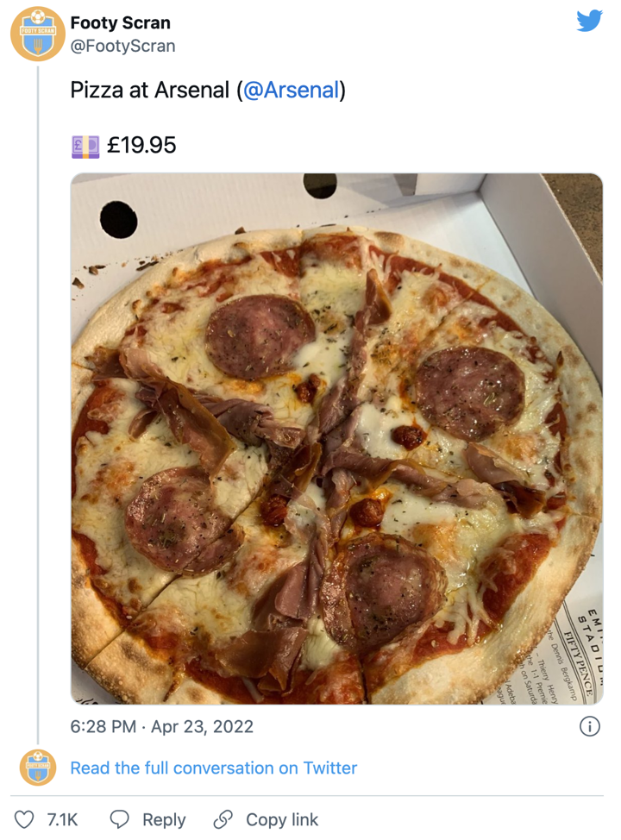Open the pizza photo

click(336, 438)
